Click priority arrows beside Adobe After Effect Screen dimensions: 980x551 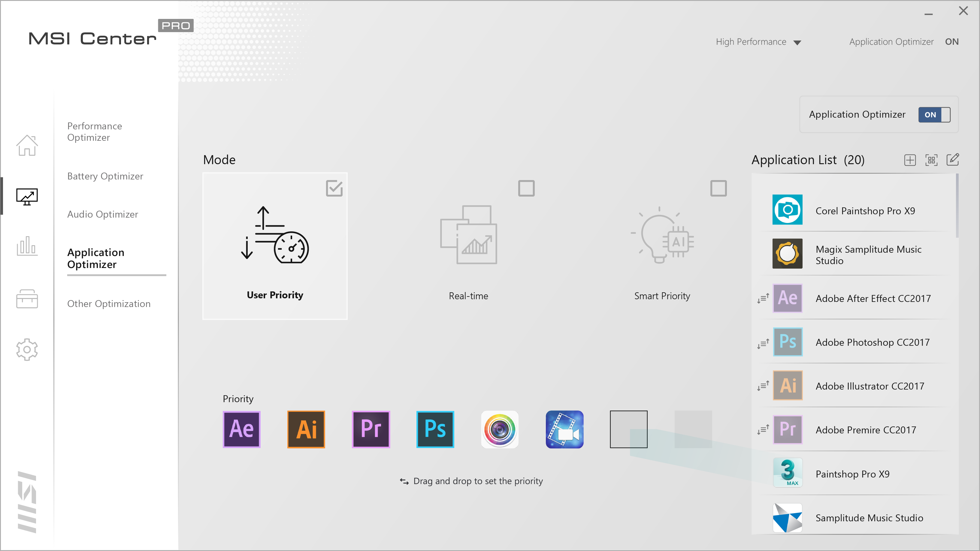(x=763, y=299)
